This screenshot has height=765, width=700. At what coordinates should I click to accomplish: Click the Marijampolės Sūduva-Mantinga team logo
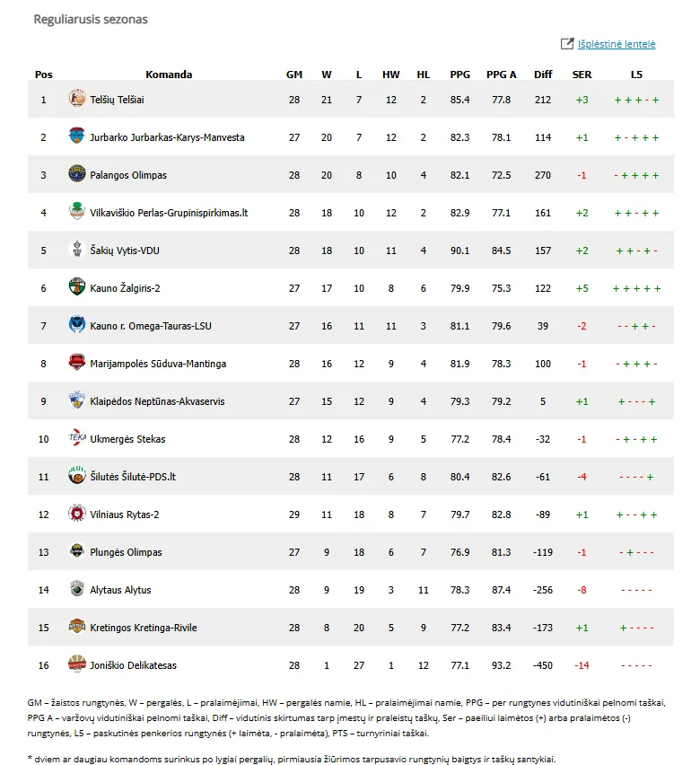77,364
